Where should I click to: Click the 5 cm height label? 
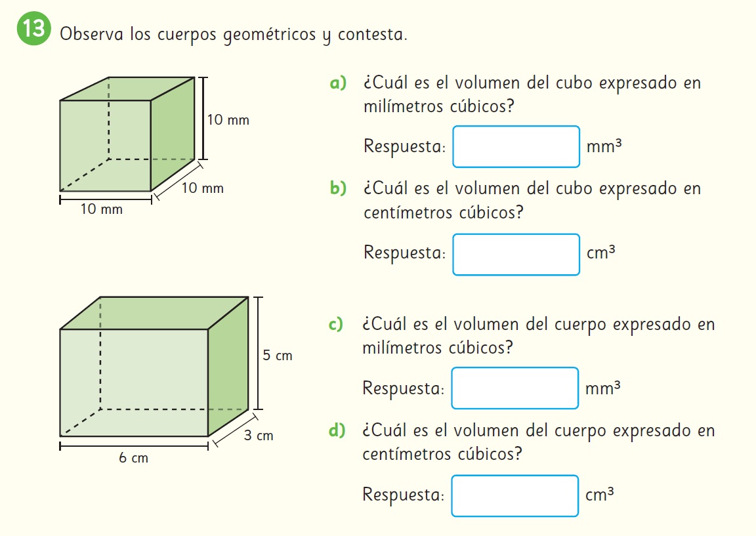277,356
